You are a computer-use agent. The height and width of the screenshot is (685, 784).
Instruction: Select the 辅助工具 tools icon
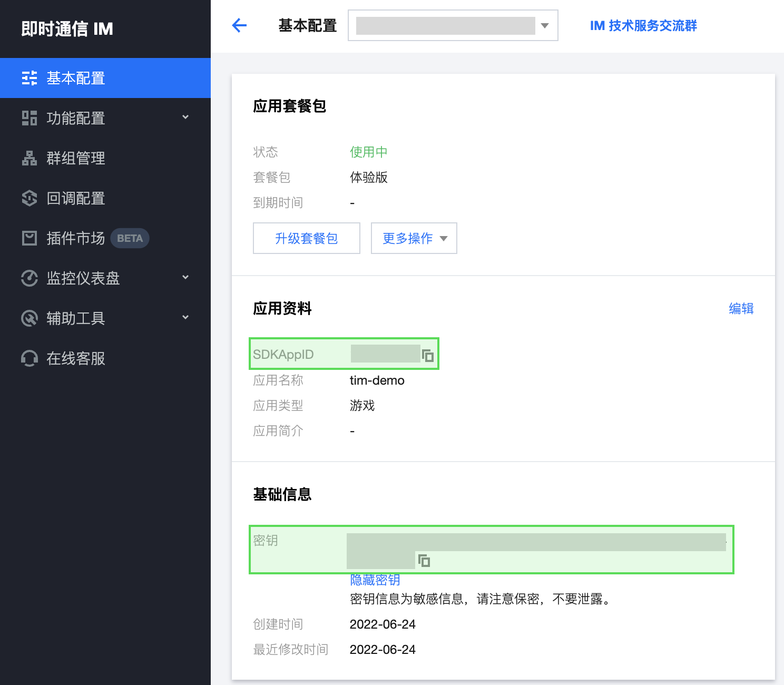[x=30, y=318]
